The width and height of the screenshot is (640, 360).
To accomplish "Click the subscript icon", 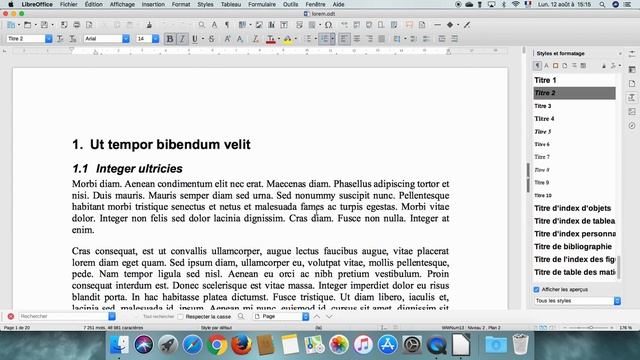I will coord(240,39).
